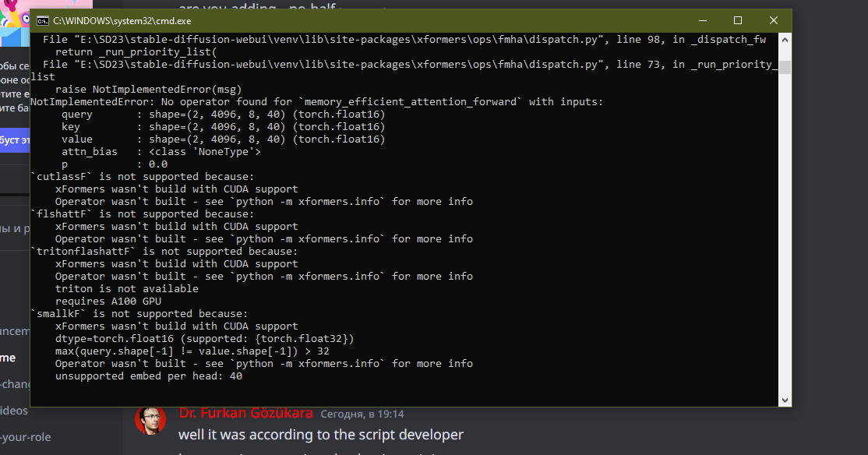Maximize the command prompt window
Screen dimensions: 868x455
tap(736, 20)
